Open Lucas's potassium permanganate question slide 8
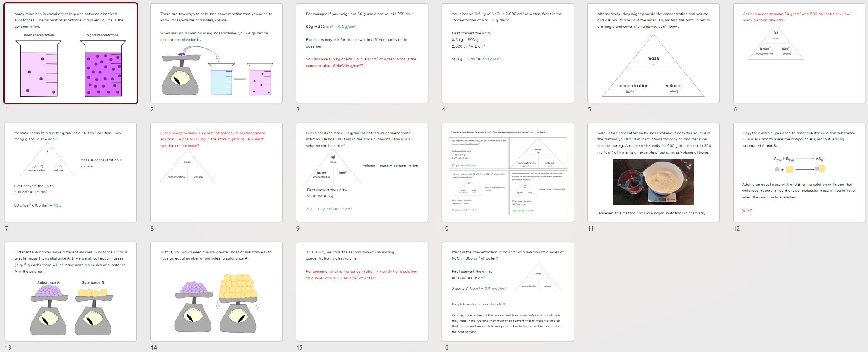The image size is (868, 352). click(x=216, y=172)
